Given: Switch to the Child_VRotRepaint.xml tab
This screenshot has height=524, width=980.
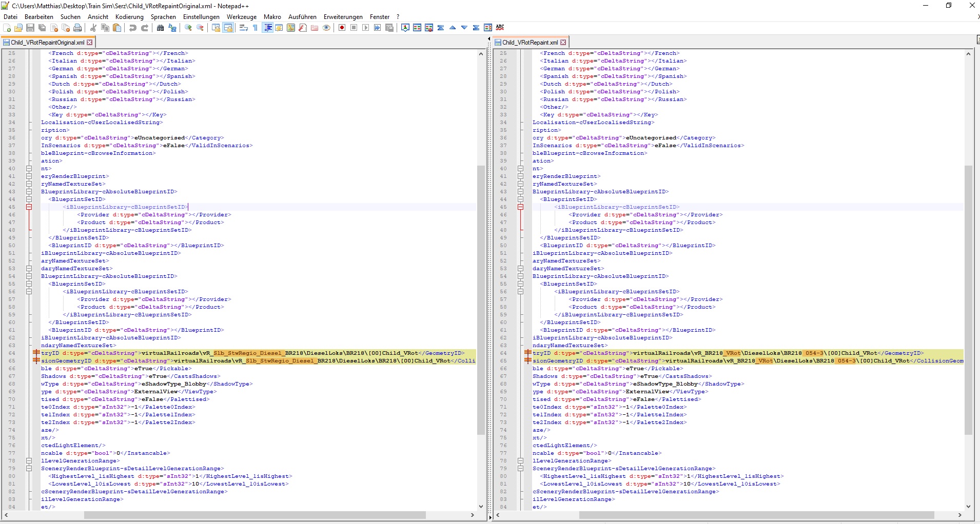Looking at the screenshot, I should click(x=530, y=43).
